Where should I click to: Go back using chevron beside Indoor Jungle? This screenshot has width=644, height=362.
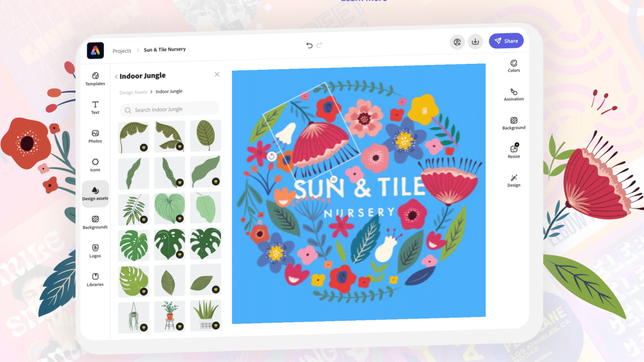pos(116,77)
